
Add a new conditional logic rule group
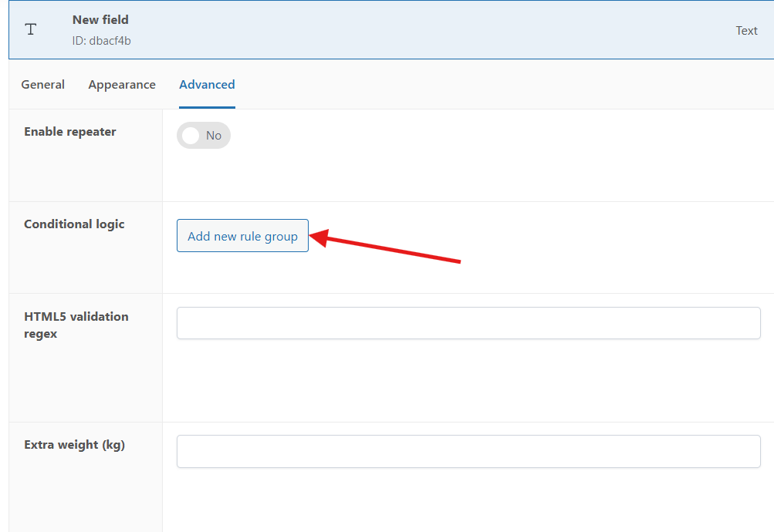pyautogui.click(x=242, y=236)
